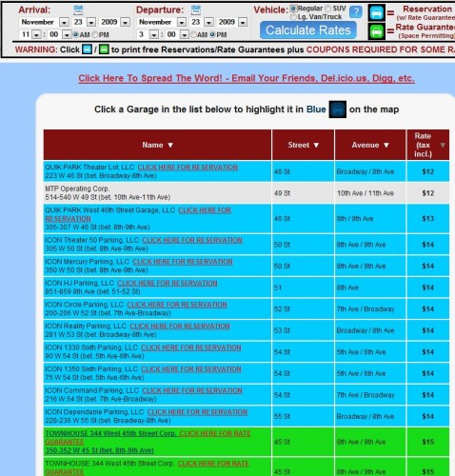455x476 pixels.
Task: Choose PM for arrival time
Action: [x=95, y=34]
